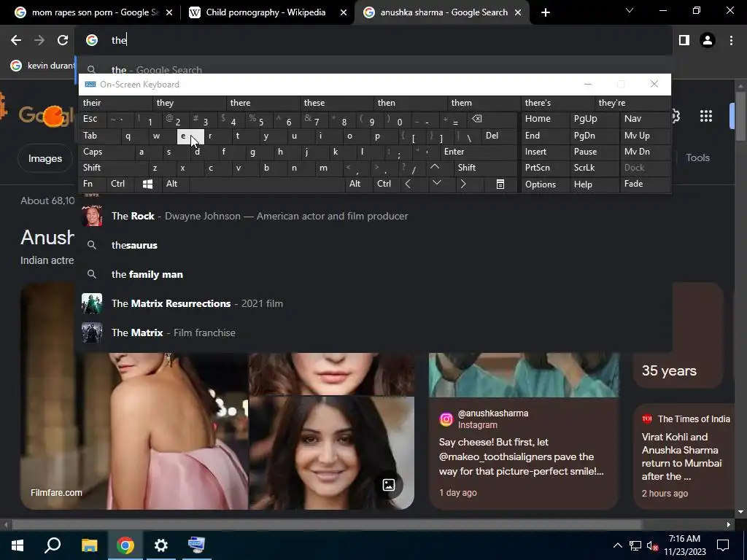Click the Windows logo key on On-Screen Keyboard

[x=147, y=184]
